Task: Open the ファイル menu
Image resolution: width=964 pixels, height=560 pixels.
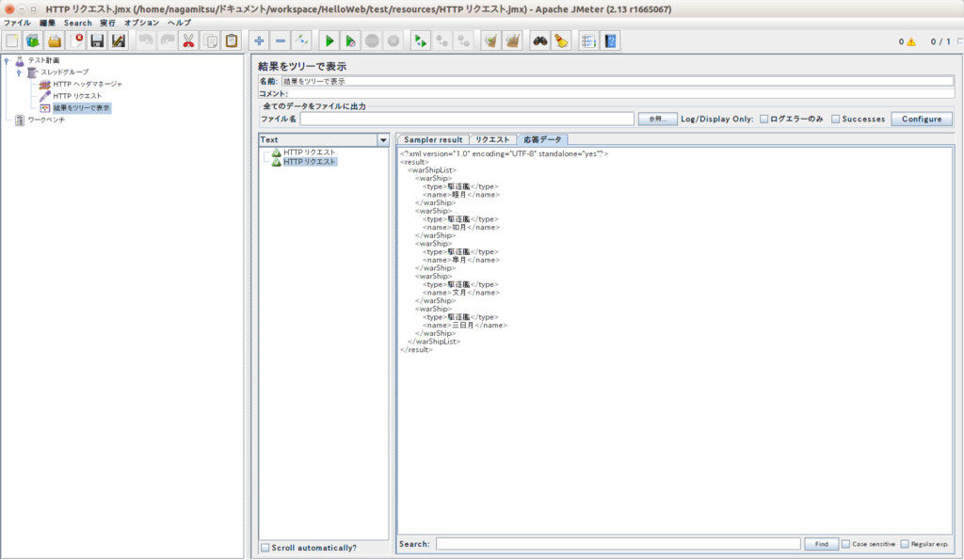Action: click(x=17, y=23)
